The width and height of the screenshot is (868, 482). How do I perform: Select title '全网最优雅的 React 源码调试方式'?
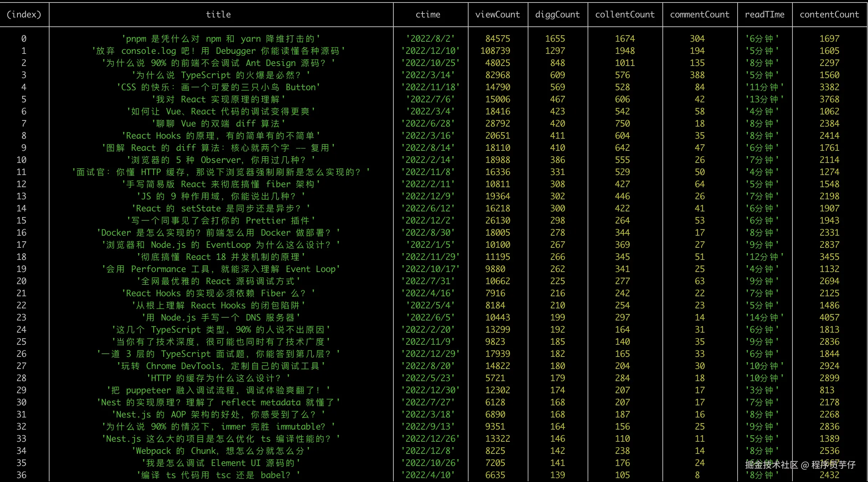[x=218, y=281]
